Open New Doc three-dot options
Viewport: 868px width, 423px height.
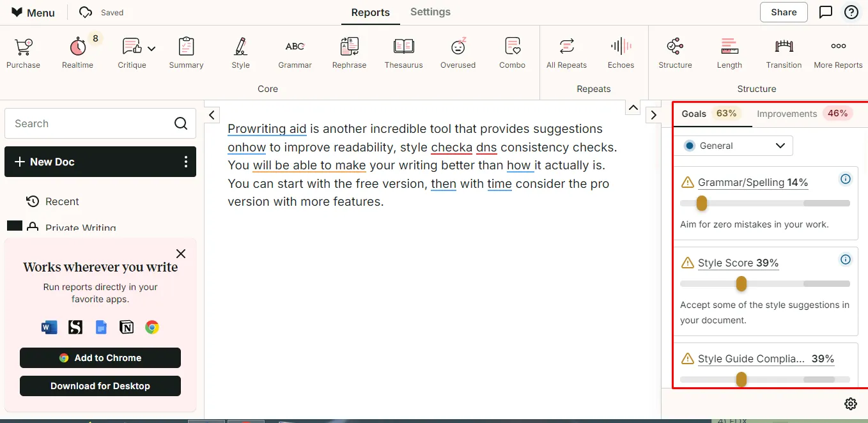tap(186, 162)
